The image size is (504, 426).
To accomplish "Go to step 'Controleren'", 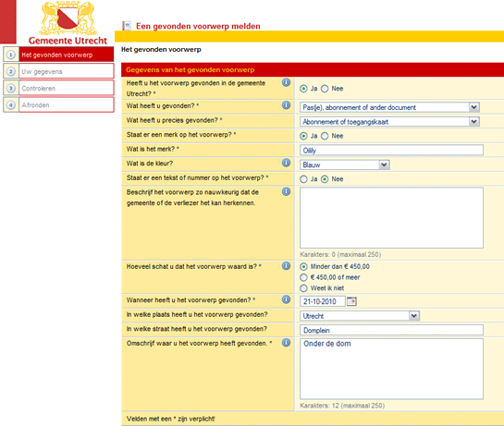I will point(58,88).
